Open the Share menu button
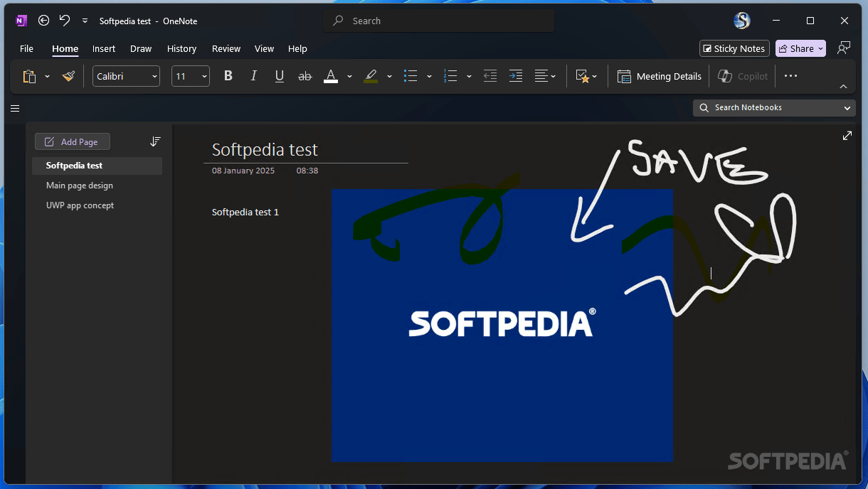The height and width of the screenshot is (489, 868). [800, 48]
